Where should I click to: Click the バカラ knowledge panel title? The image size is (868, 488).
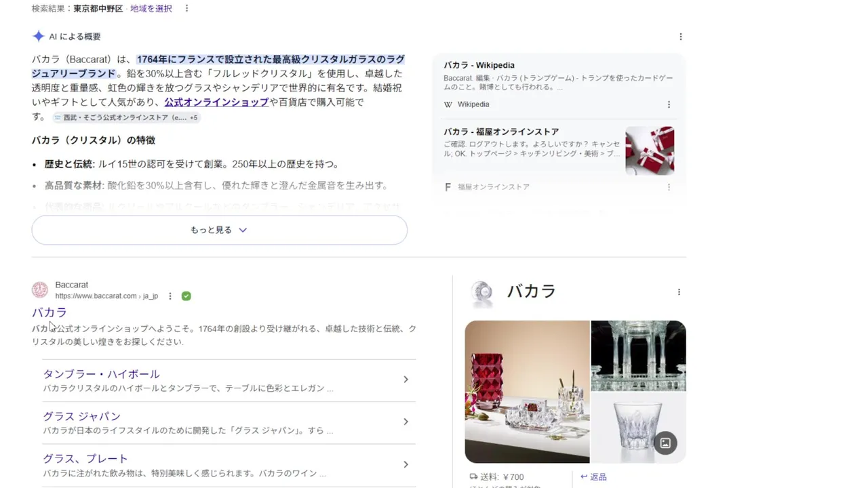pos(532,291)
